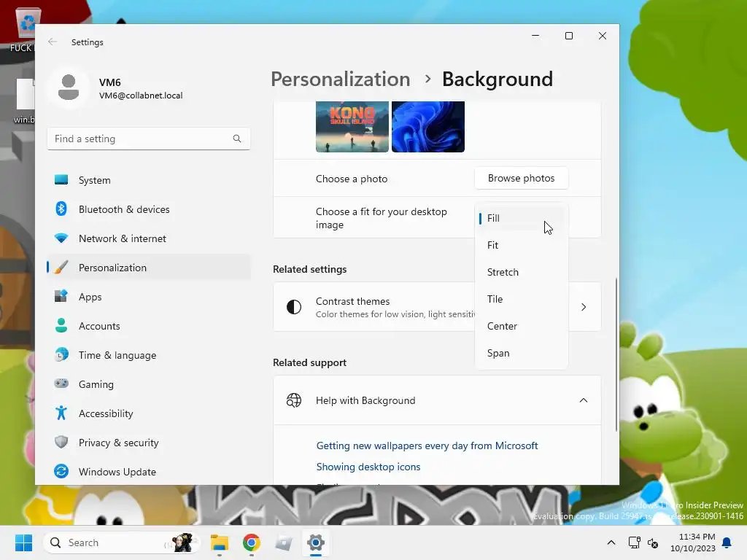Go to Privacy & security

click(149, 443)
